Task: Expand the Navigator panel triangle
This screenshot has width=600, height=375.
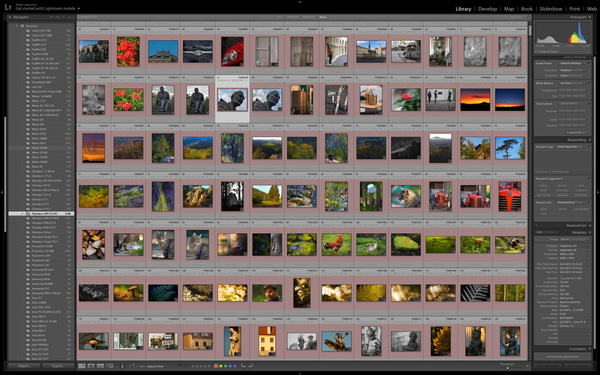Action: click(10, 17)
